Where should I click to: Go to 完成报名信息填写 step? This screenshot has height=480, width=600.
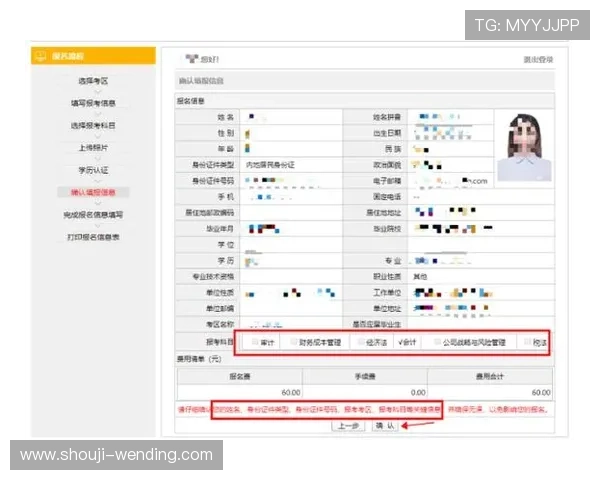pos(93,215)
